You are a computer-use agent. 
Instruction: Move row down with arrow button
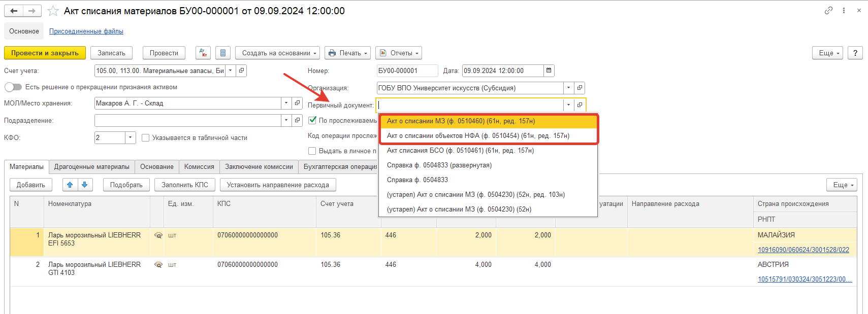point(85,185)
